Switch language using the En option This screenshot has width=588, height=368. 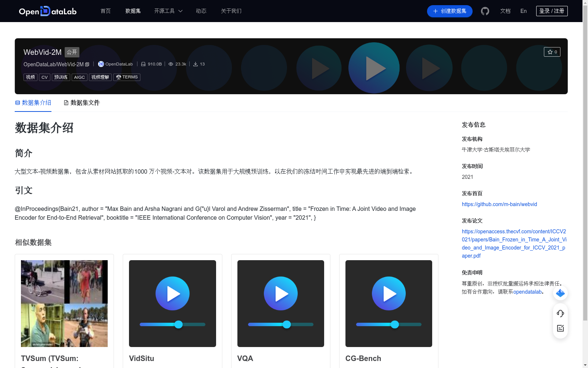tap(523, 11)
